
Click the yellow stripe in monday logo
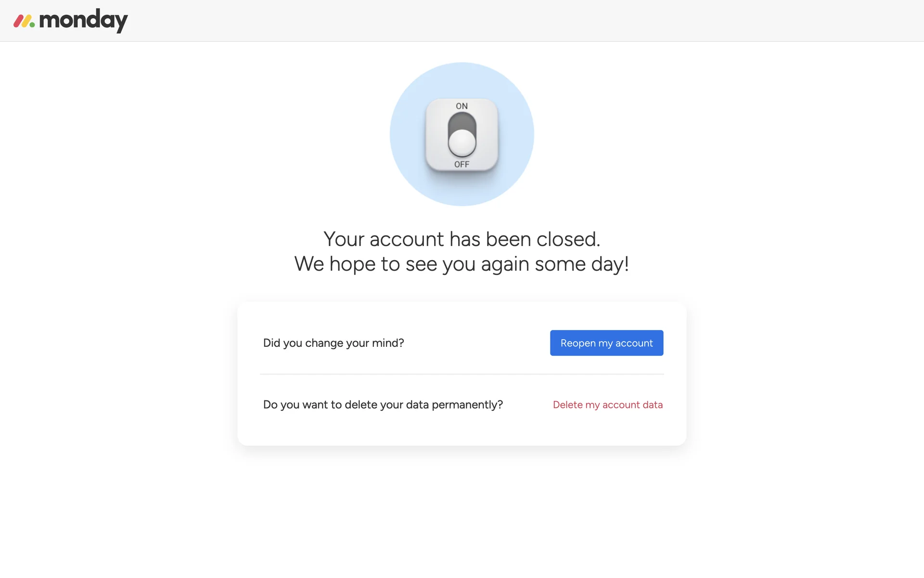(26, 21)
